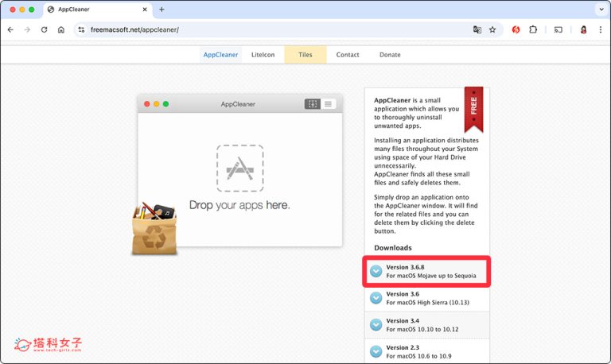Expand the tab search chevron
Image resolution: width=611 pixels, height=364 pixels.
click(601, 10)
